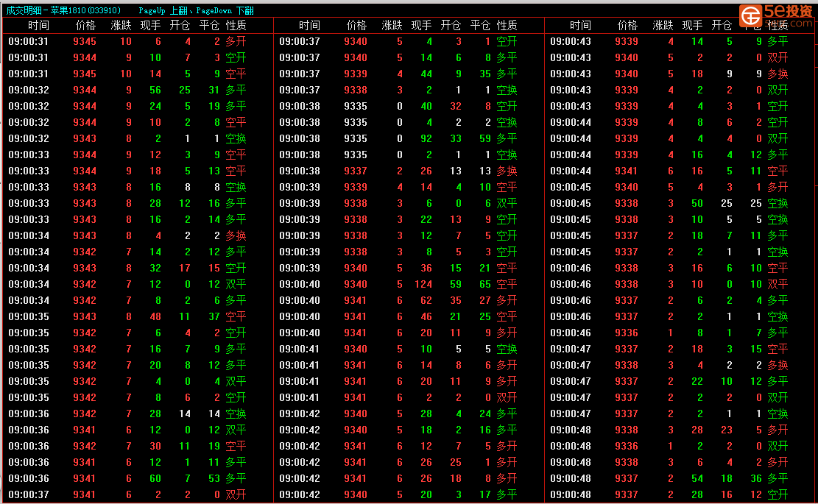Click 开仓 value 17 in the 09:00:34 空开 row
This screenshot has width=818, height=504.
click(x=185, y=268)
